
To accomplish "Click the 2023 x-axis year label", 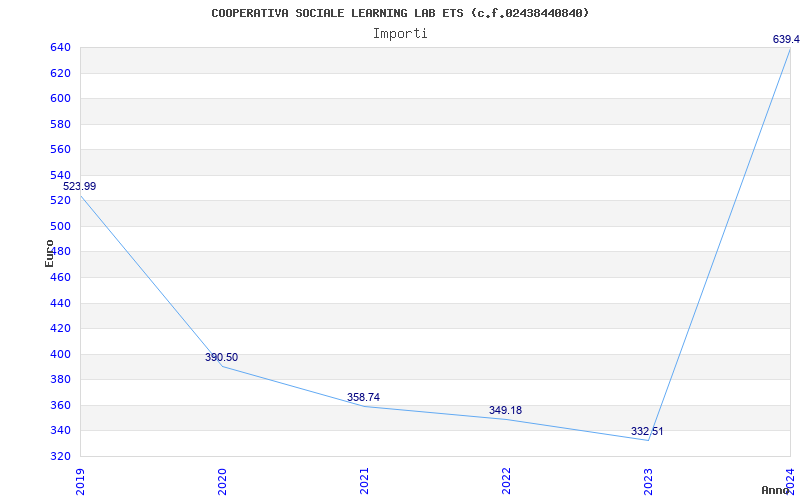I will tap(647, 481).
